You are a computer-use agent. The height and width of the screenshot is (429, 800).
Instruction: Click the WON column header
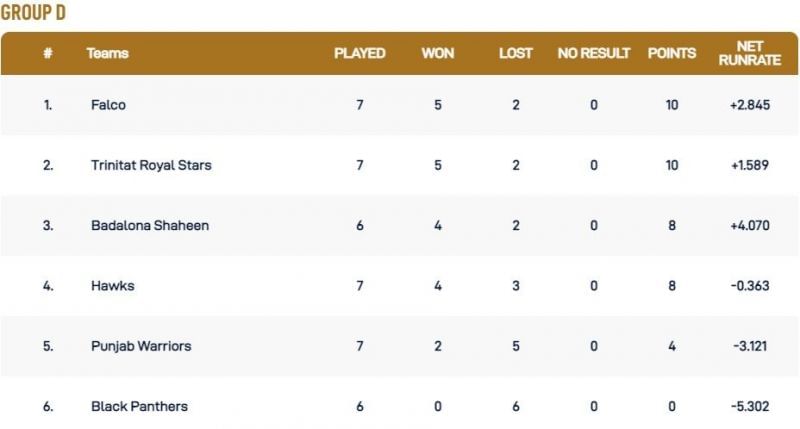click(437, 53)
